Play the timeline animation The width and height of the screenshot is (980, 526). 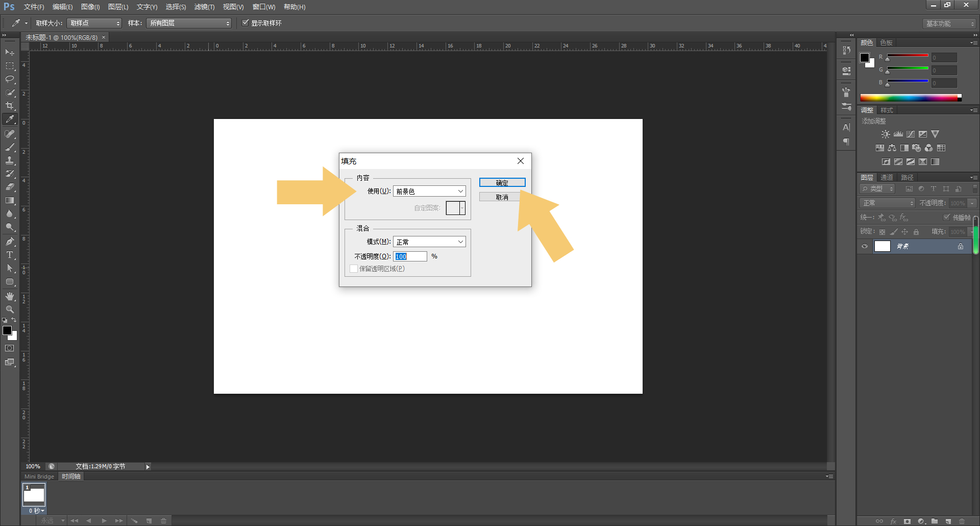[104, 521]
